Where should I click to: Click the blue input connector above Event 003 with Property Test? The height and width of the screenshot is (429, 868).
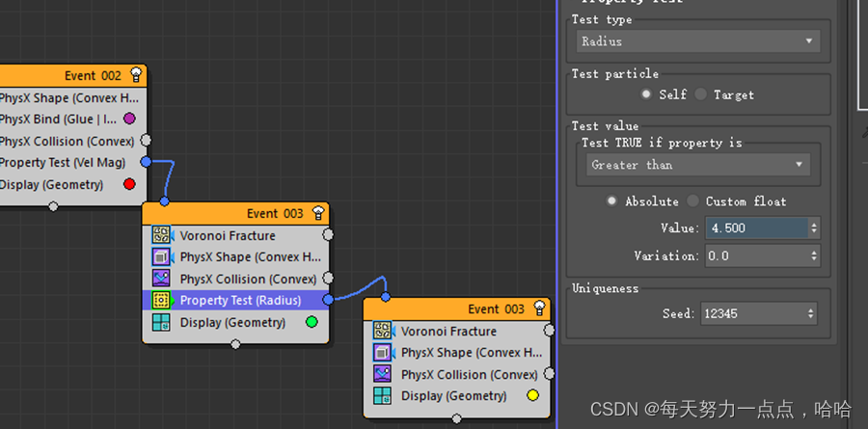point(164,201)
